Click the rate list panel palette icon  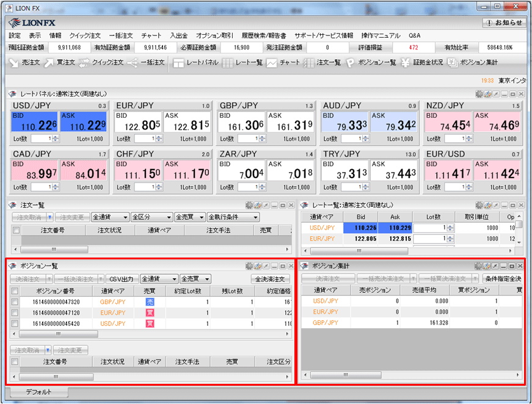[x=487, y=205]
